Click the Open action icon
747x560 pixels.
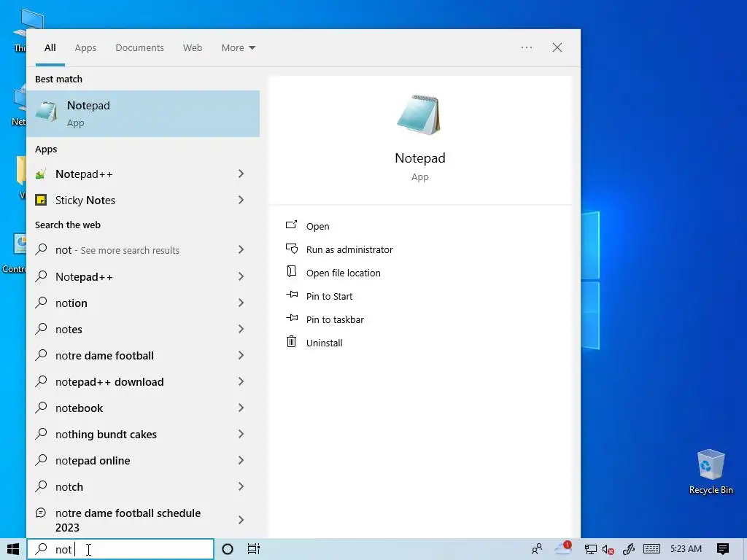pos(292,225)
